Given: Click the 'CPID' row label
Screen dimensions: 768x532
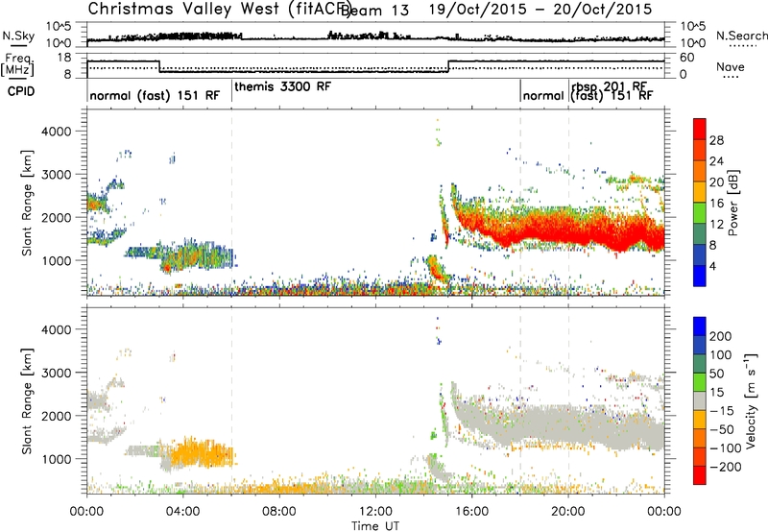Looking at the screenshot, I should point(21,91).
